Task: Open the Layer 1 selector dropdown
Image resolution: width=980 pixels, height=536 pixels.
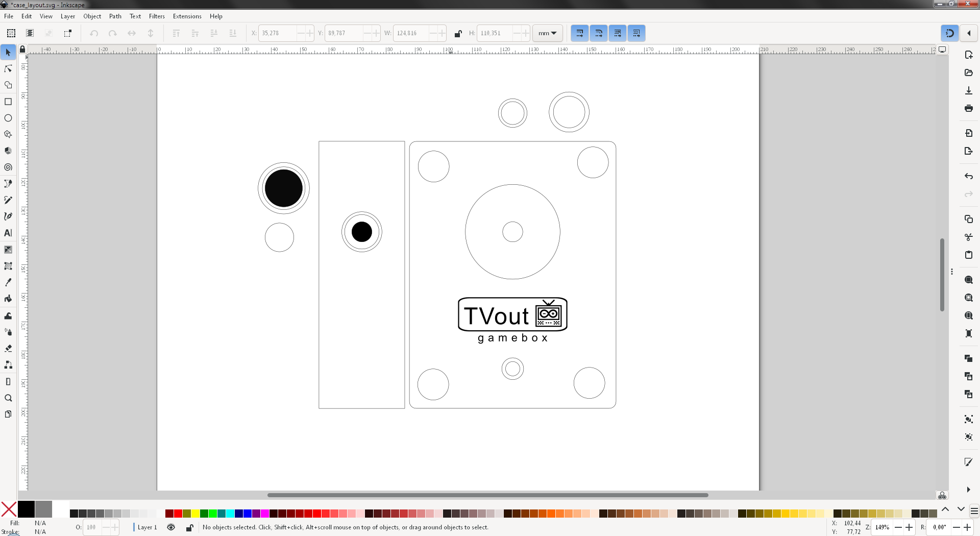Action: (x=147, y=527)
